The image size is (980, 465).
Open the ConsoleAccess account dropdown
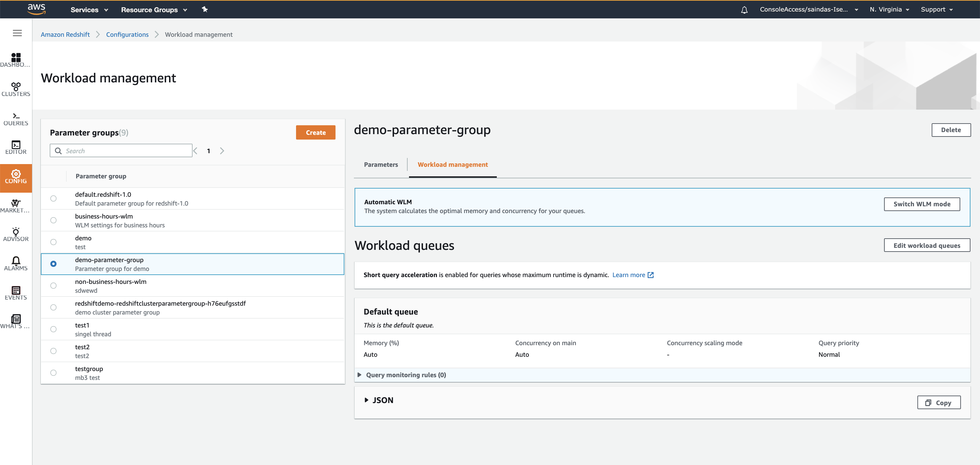(x=809, y=10)
